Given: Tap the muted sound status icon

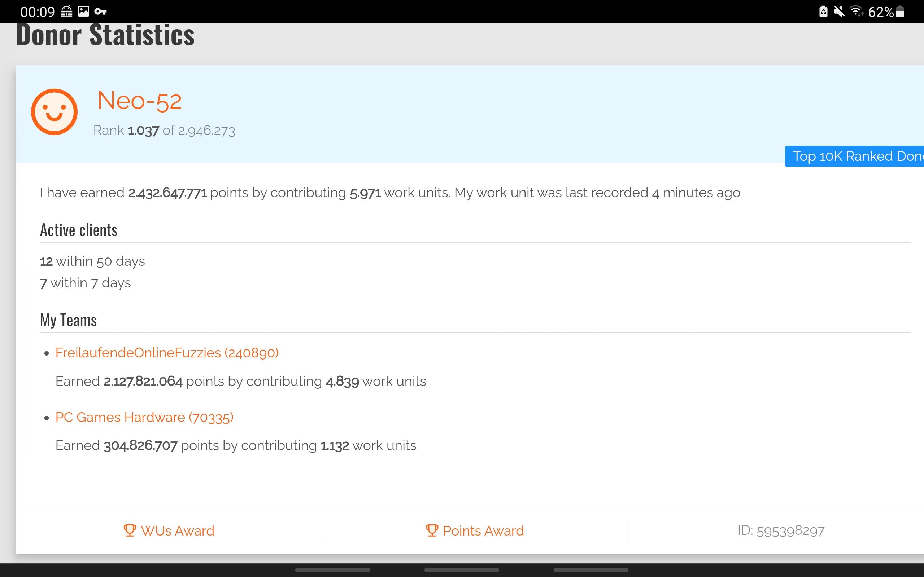Looking at the screenshot, I should click(x=839, y=12).
